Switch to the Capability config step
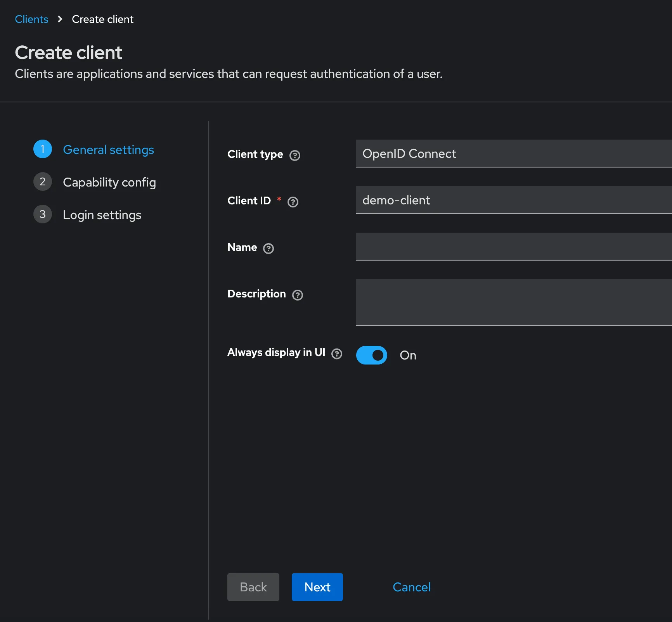Screen dimensions: 672x622 tap(109, 182)
